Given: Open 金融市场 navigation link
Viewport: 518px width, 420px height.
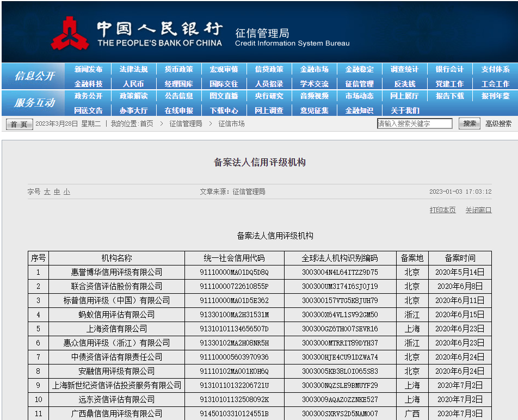Looking at the screenshot, I should (314, 69).
